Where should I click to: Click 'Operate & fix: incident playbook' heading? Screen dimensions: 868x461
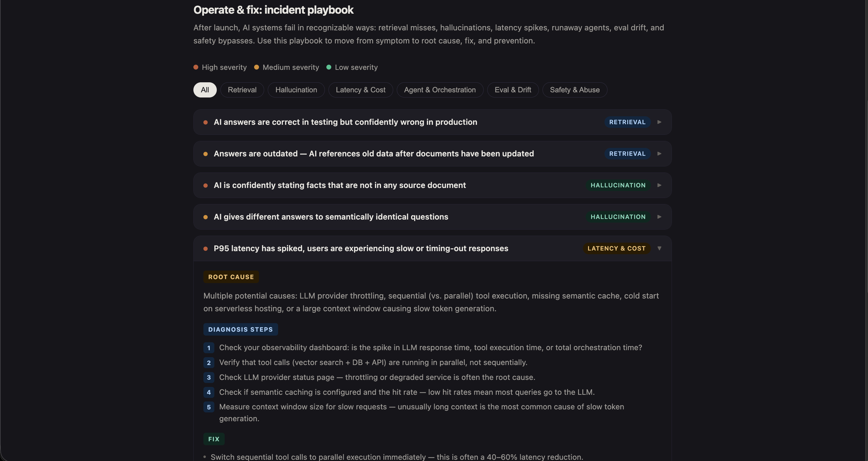point(273,10)
